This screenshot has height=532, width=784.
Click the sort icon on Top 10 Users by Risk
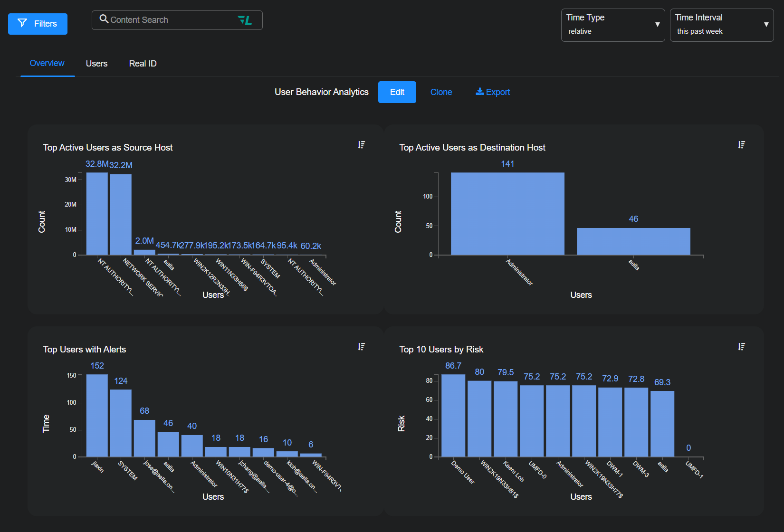[741, 347]
